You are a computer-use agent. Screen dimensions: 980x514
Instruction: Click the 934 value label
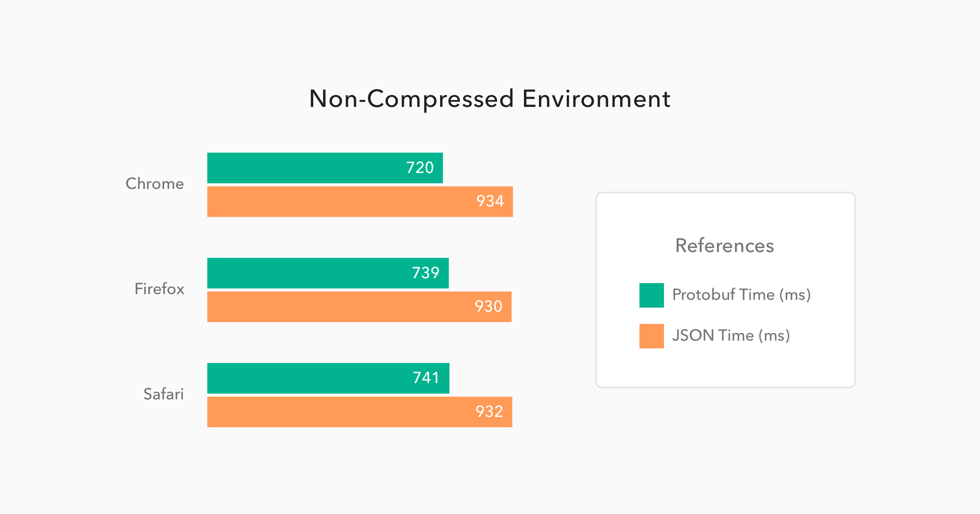pos(490,201)
